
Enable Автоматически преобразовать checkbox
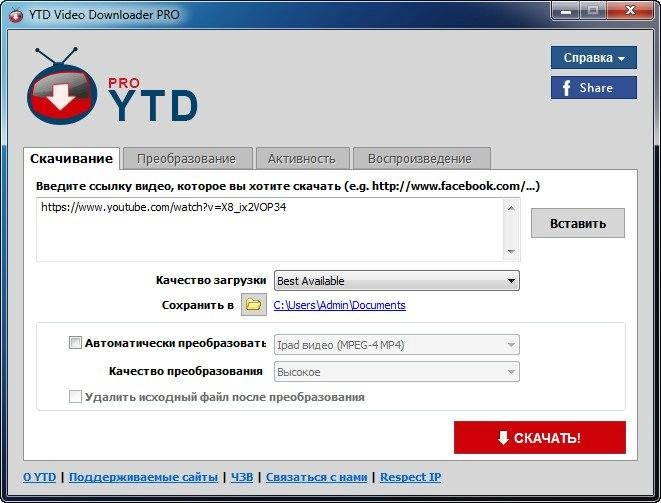pyautogui.click(x=75, y=343)
